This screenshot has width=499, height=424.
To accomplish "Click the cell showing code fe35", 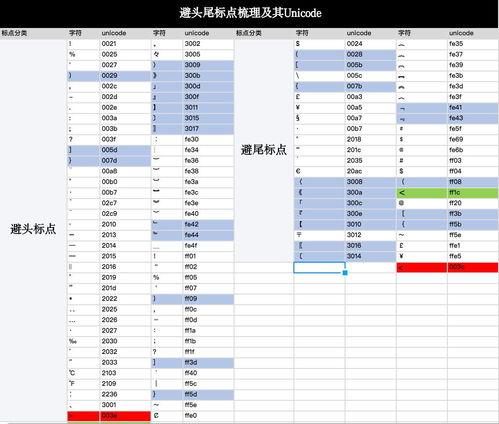I will [x=473, y=44].
